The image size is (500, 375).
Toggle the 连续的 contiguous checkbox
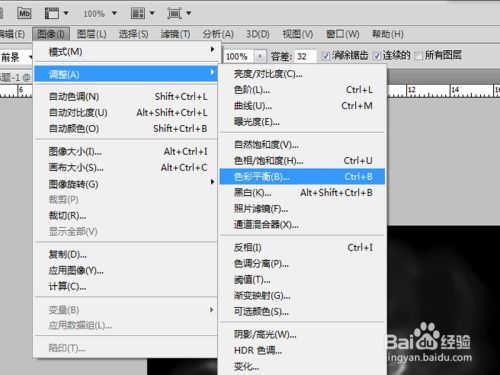[x=377, y=56]
